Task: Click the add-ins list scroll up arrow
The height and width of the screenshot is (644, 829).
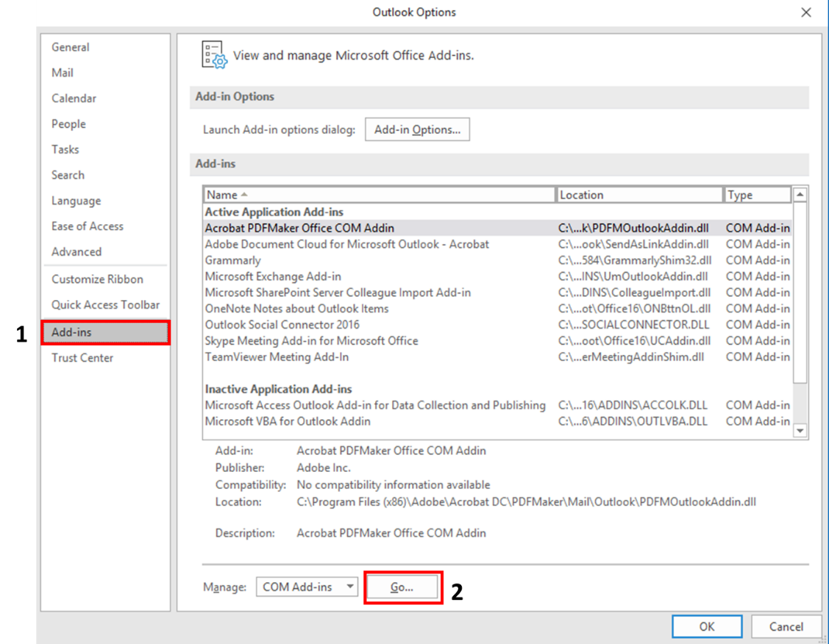Action: [800, 195]
